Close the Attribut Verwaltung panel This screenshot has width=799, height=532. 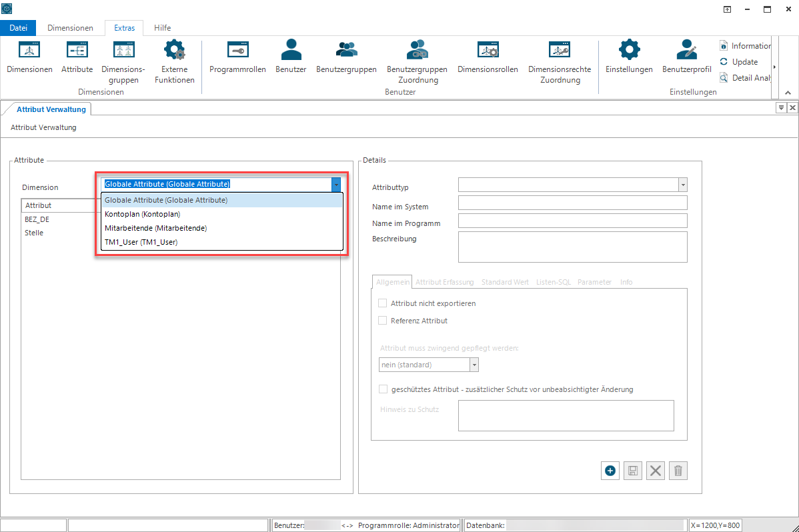792,107
